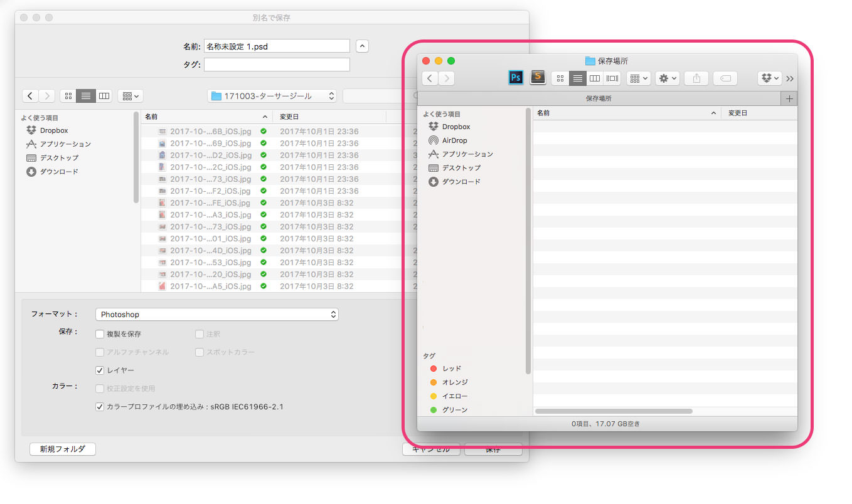Toggle the 注釈 checkbox
Screen dimensions: 852x504
[x=200, y=334]
